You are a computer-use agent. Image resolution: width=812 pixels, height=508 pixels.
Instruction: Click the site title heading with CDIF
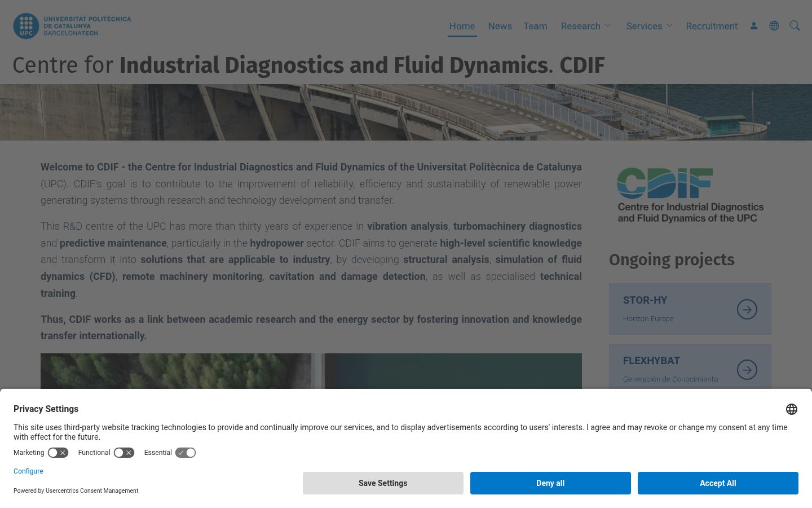[x=308, y=65]
